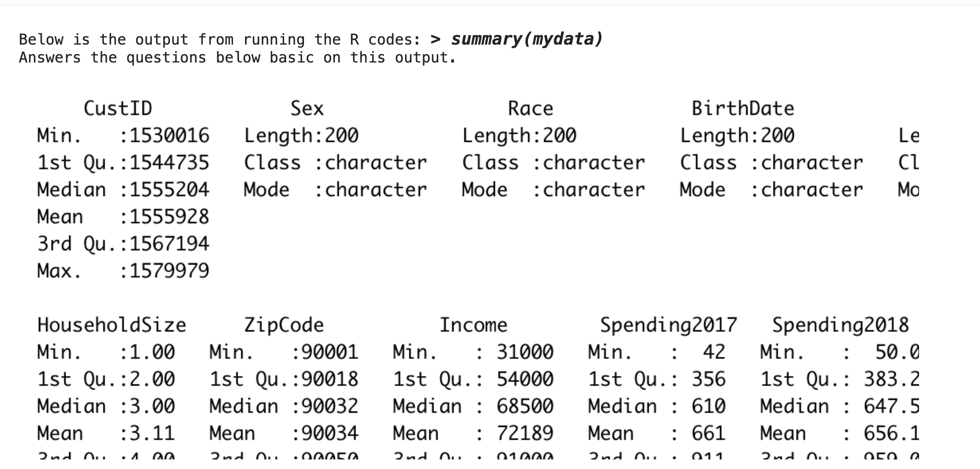
Task: Click the ZipCode column header
Action: click(x=284, y=325)
